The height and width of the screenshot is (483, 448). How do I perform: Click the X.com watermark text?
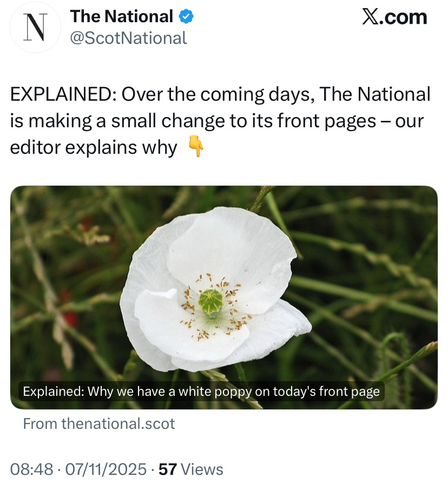394,17
